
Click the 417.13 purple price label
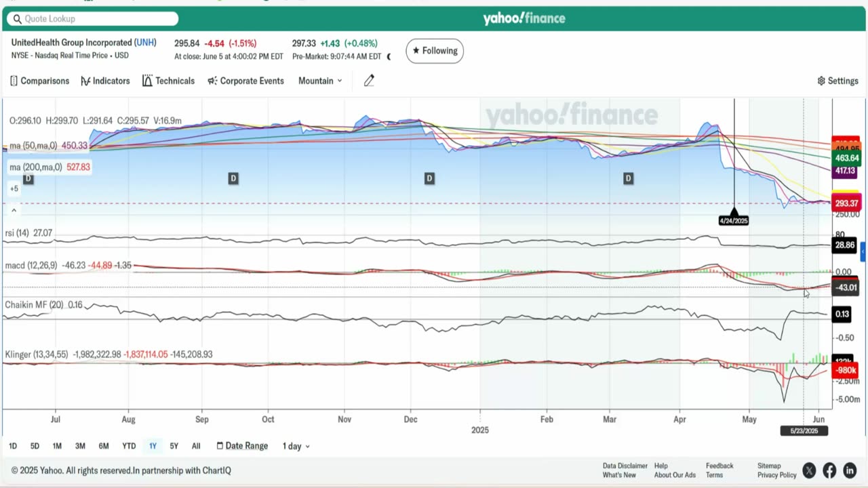tap(846, 171)
